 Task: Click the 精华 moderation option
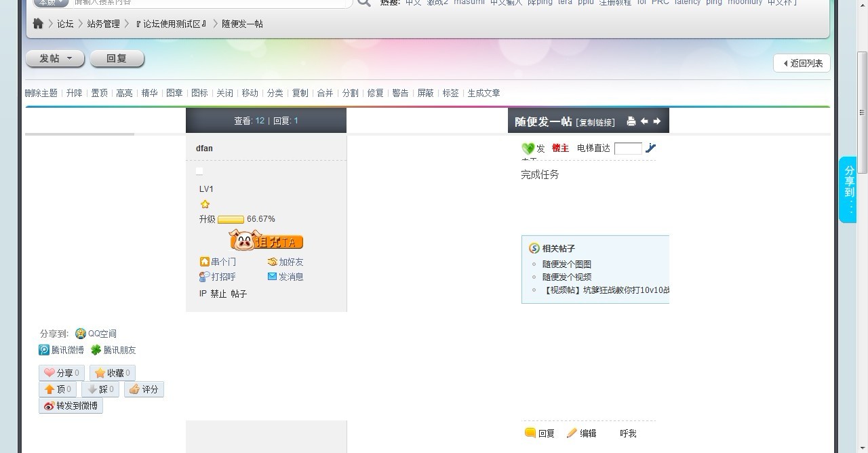point(149,93)
